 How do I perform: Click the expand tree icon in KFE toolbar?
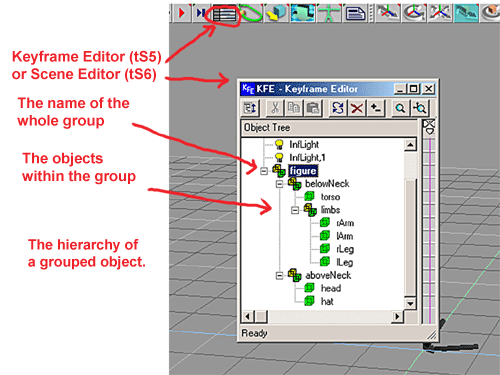tap(250, 108)
